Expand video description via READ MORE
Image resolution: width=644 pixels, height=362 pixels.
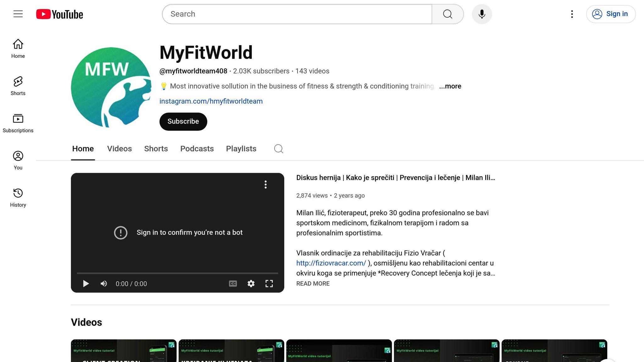coord(313,283)
